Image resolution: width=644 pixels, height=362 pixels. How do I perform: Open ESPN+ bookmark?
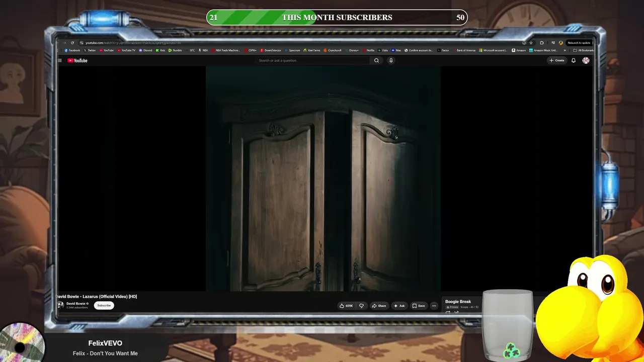click(x=251, y=50)
